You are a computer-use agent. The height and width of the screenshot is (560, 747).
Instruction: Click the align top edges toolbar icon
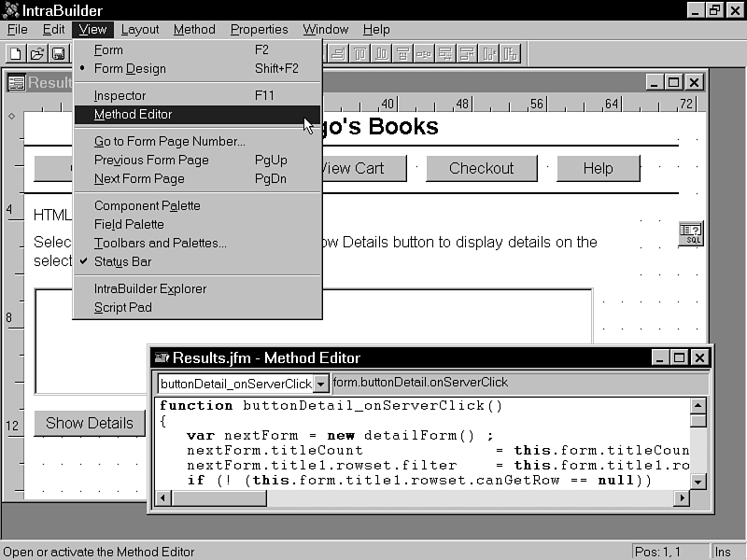359,53
